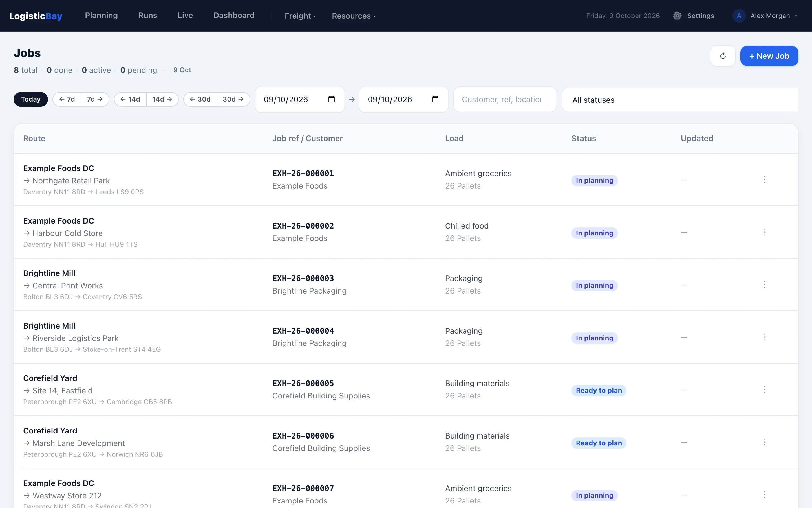The width and height of the screenshot is (812, 508).
Task: Open calendar picker on end date field
Action: [435, 99]
